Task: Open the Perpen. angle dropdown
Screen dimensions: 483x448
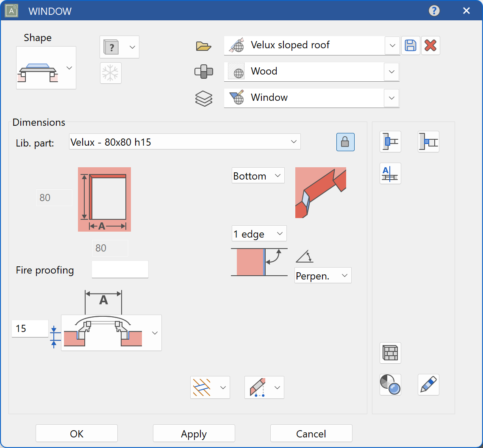Action: tap(323, 275)
